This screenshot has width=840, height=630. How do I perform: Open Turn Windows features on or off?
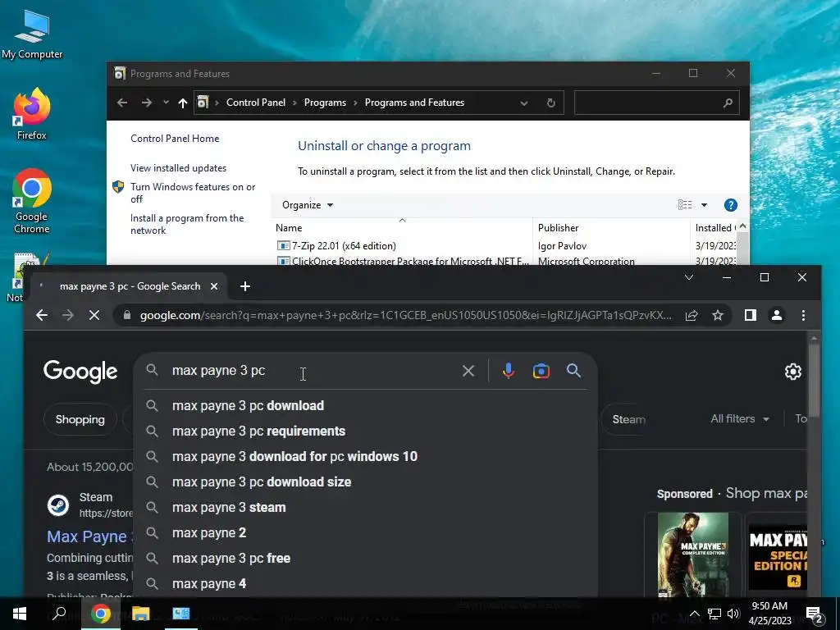coord(192,192)
